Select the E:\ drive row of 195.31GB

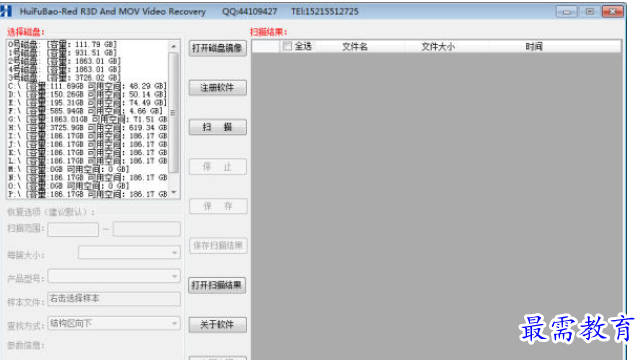(87, 103)
